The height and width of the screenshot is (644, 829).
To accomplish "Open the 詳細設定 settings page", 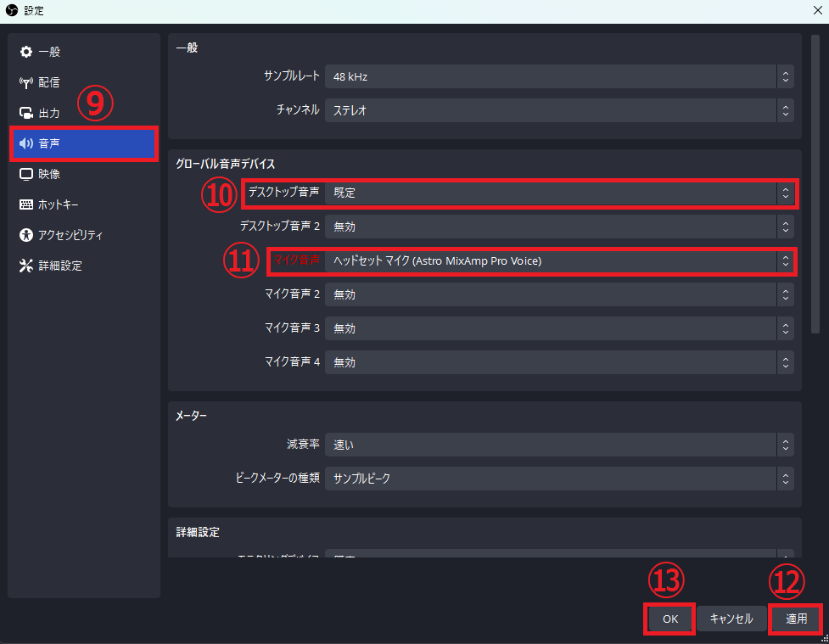I will point(83,266).
